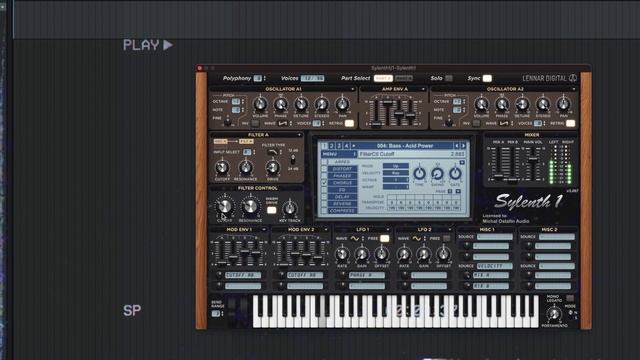
Task: Open the Mod Env 2 section dropdown
Action: (325, 230)
